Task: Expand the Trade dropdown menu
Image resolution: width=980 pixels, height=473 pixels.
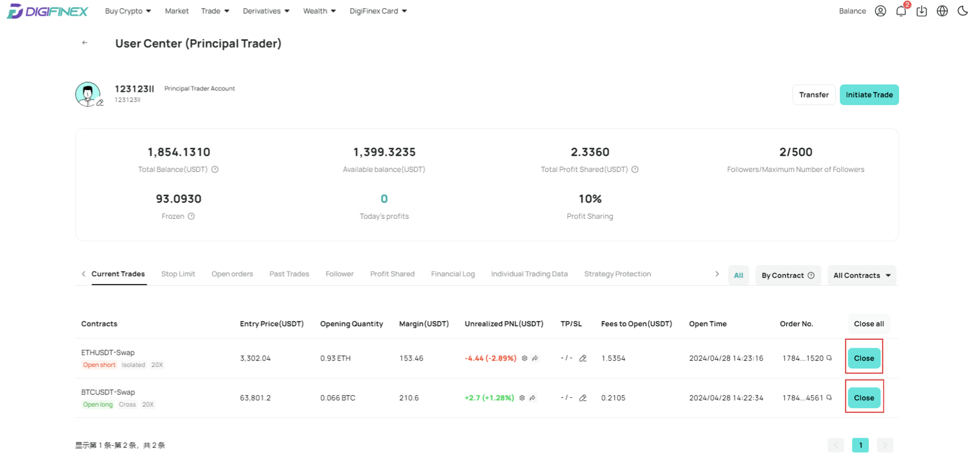Action: click(x=215, y=11)
